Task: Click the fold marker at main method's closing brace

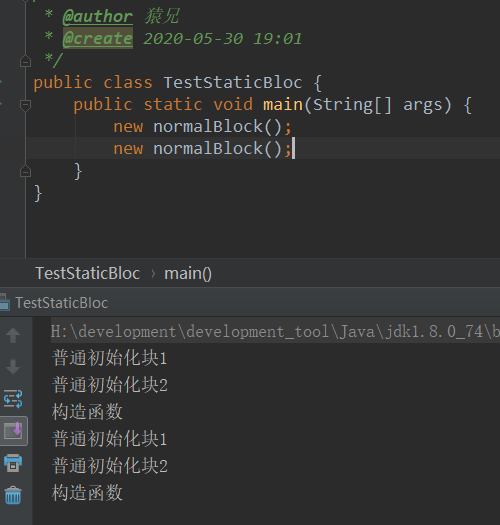Action: coord(25,171)
